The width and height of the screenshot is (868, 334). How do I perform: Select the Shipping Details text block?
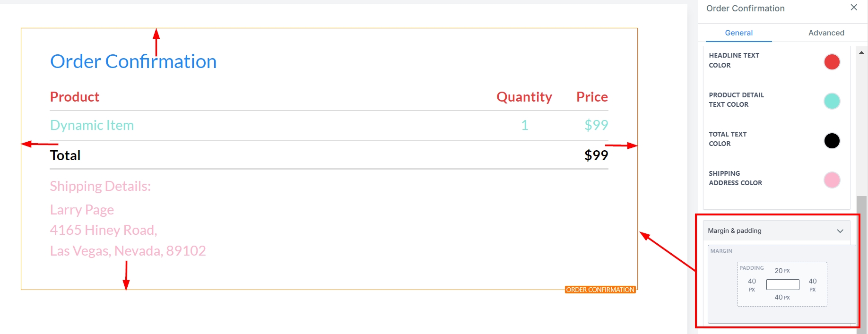click(x=100, y=186)
